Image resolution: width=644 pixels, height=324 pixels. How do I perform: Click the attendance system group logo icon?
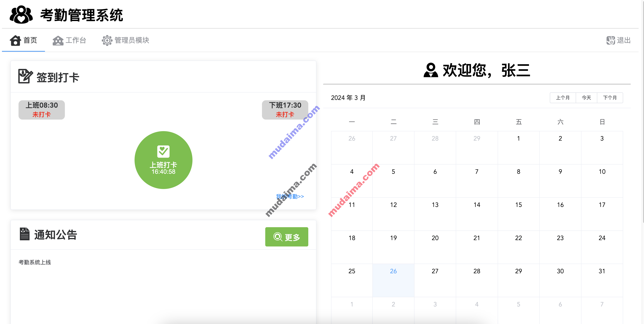coord(21,15)
